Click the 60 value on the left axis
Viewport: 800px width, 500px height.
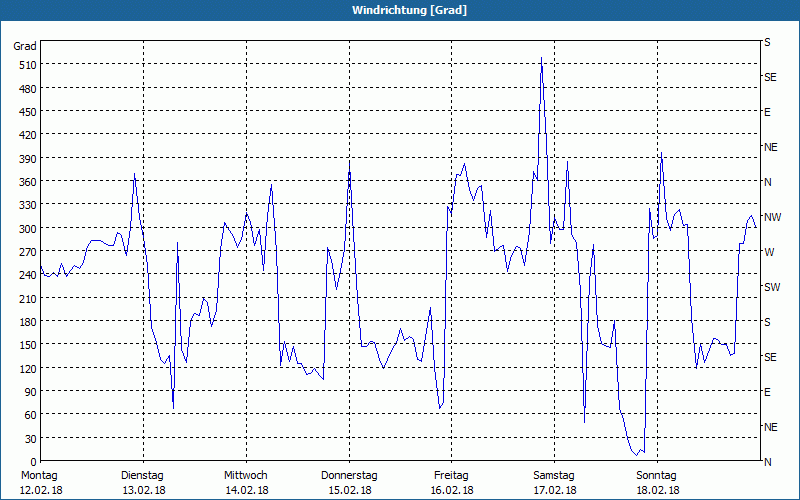point(31,415)
